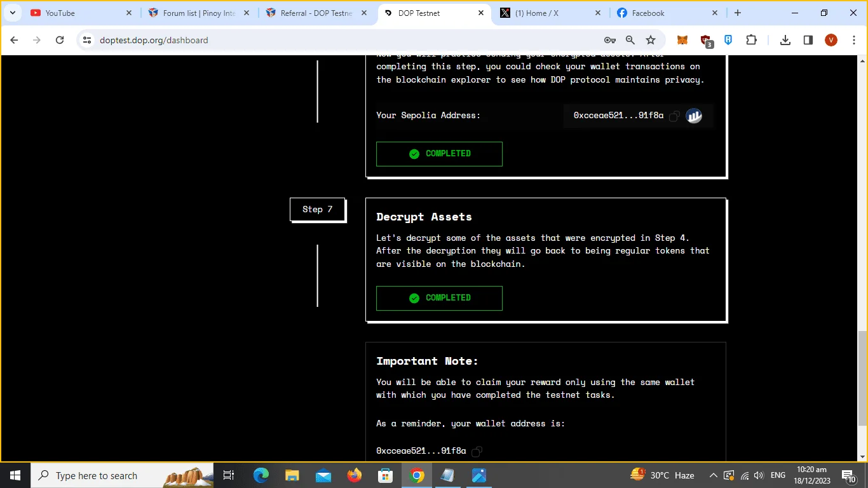Open the Windows notification center
The image size is (868, 488).
[848, 475]
